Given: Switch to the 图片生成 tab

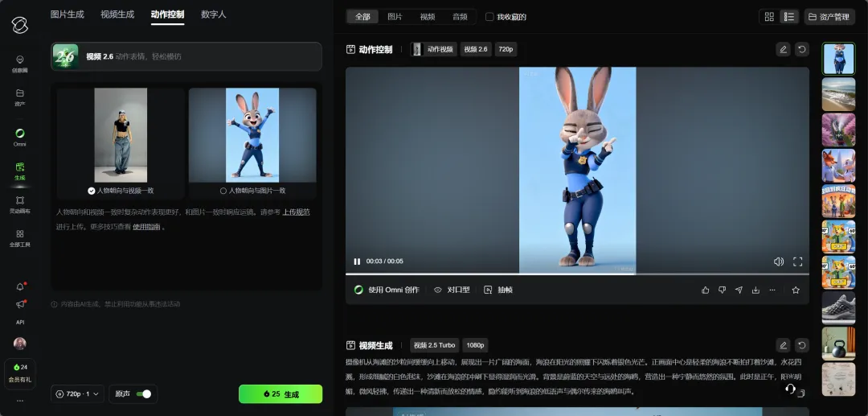Looking at the screenshot, I should point(67,14).
